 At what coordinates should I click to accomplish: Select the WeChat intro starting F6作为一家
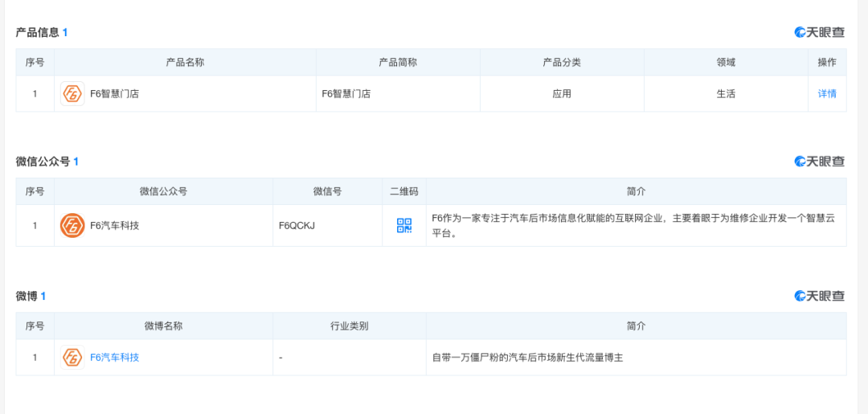pyautogui.click(x=633, y=225)
